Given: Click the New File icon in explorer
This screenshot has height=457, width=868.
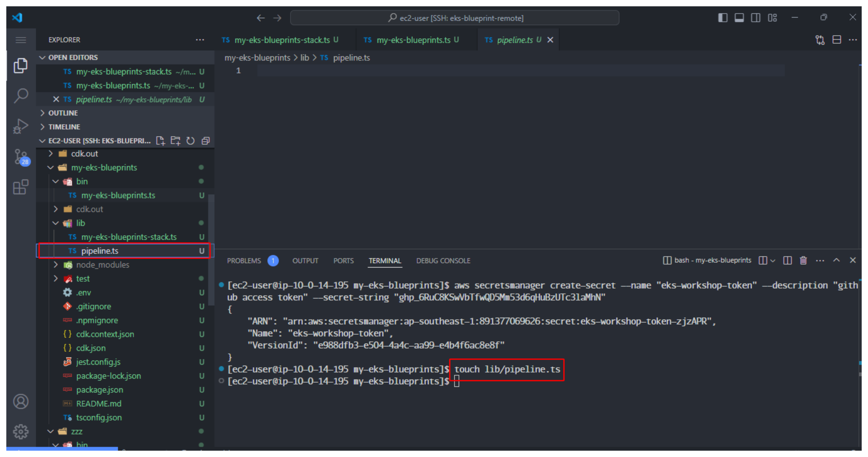Looking at the screenshot, I should click(160, 141).
